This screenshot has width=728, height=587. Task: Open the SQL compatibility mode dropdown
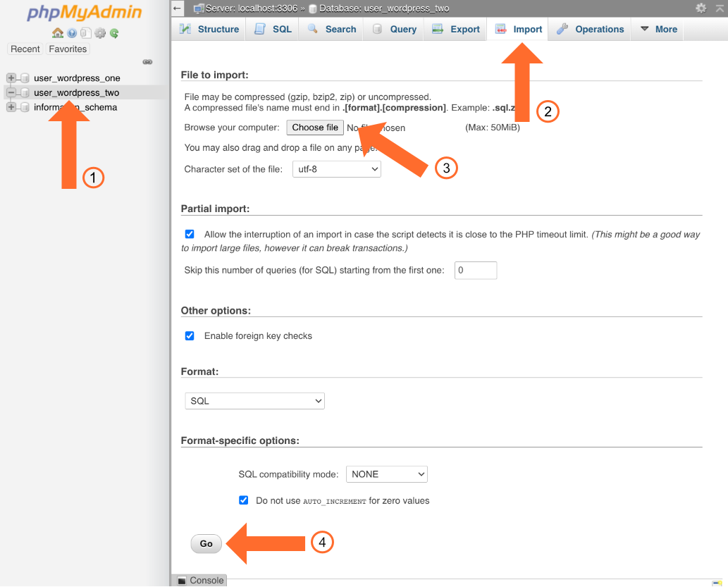(x=386, y=474)
